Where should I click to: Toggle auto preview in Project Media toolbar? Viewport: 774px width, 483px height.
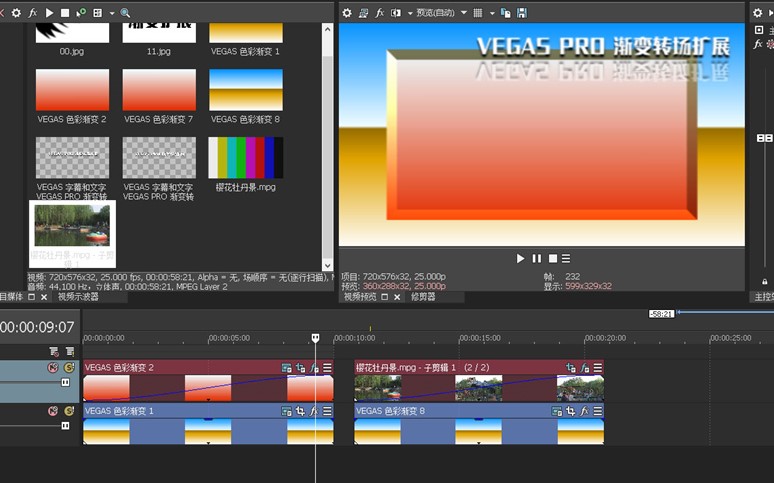(81, 13)
